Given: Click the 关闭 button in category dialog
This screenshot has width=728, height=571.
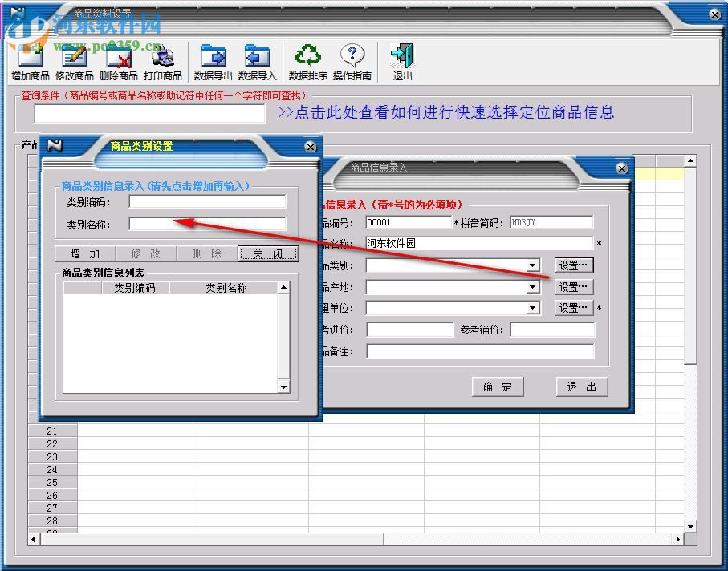Looking at the screenshot, I should 268,253.
